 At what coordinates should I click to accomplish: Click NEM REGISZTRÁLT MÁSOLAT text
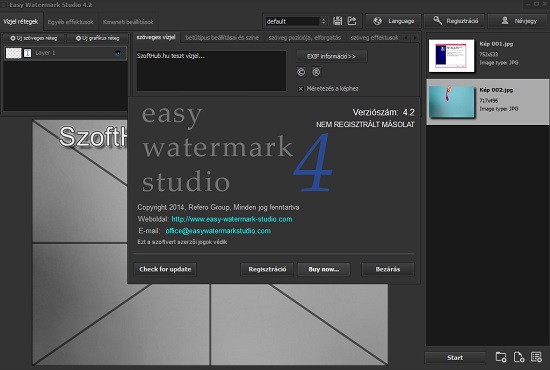365,125
